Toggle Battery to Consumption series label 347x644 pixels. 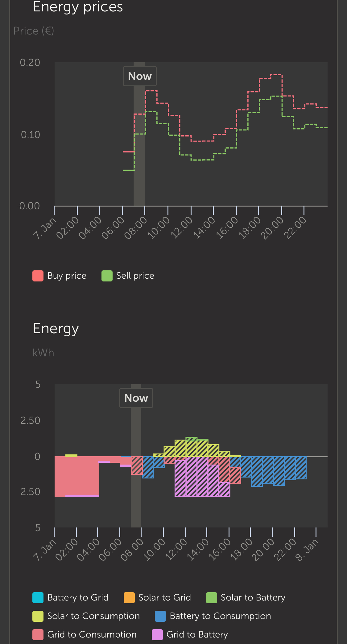(220, 616)
